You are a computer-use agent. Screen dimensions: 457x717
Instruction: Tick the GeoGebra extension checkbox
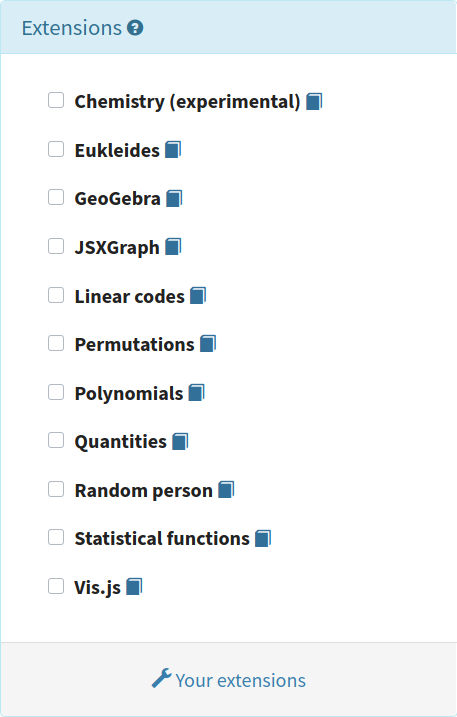click(x=56, y=198)
